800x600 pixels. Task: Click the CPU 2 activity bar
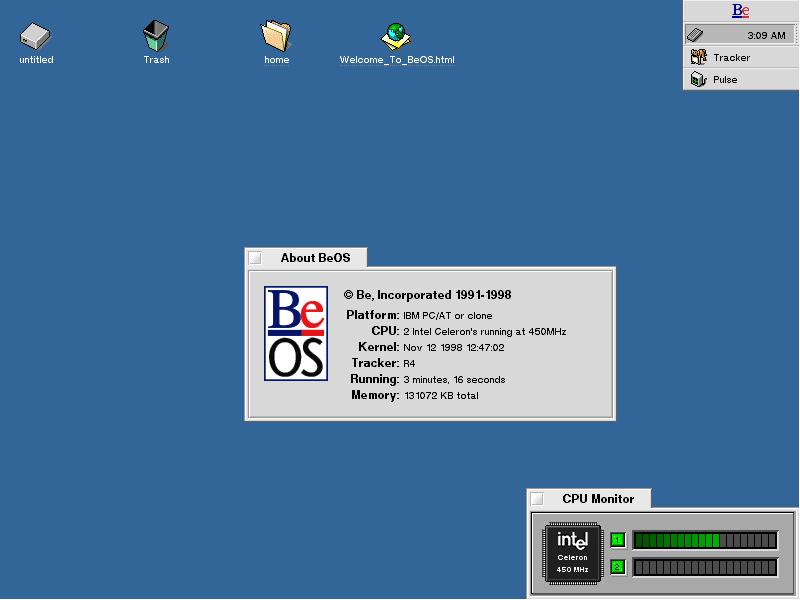click(705, 567)
